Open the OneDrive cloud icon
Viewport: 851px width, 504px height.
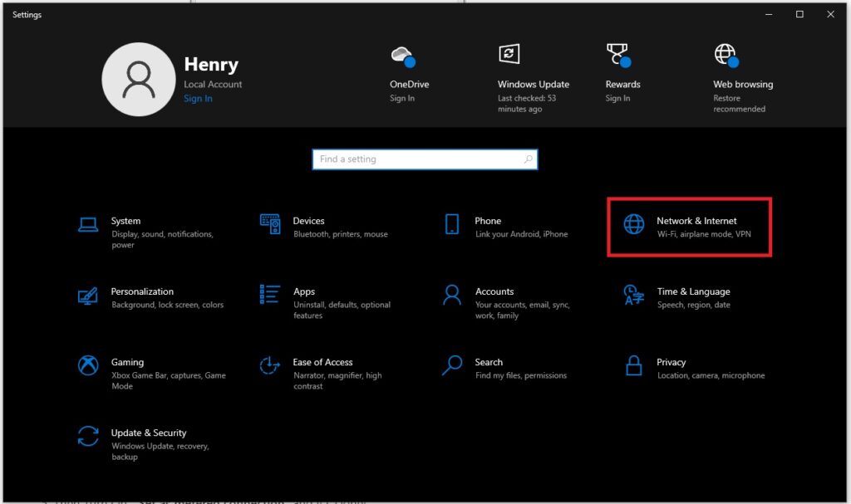(403, 56)
